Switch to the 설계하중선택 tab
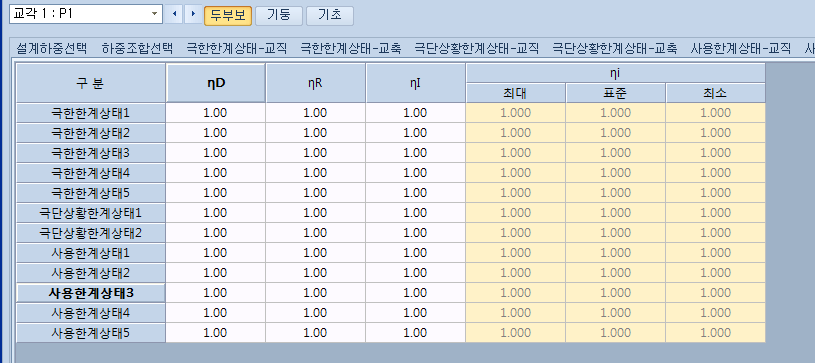 [52, 49]
